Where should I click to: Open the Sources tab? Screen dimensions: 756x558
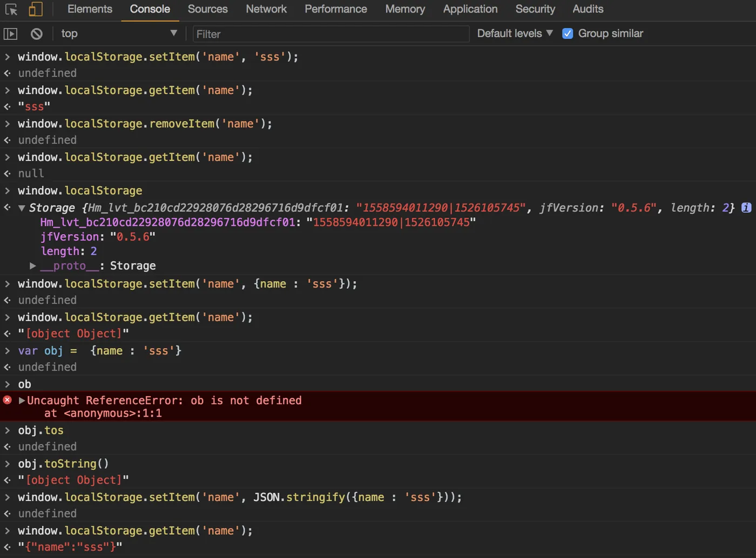click(207, 9)
